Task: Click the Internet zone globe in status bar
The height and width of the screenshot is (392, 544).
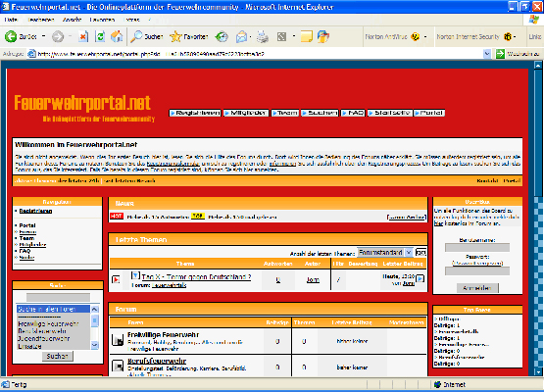Action: [x=438, y=384]
